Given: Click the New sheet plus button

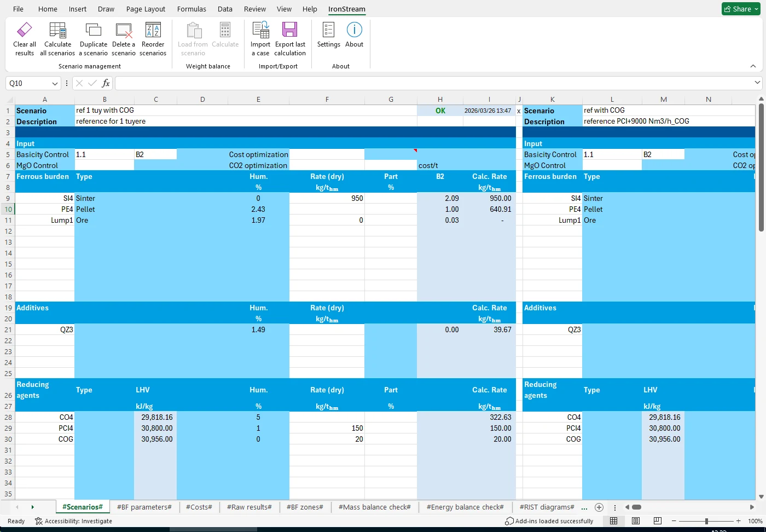Looking at the screenshot, I should [x=599, y=507].
